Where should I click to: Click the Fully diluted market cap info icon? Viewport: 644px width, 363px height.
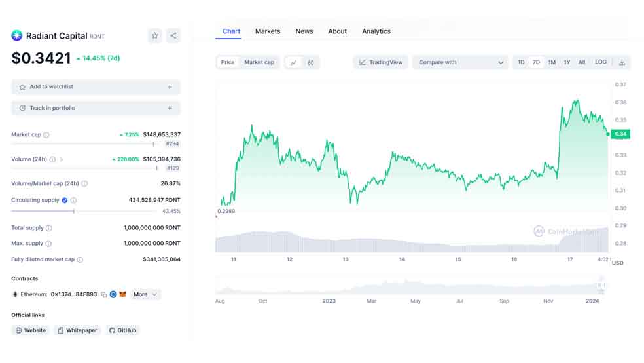point(80,259)
